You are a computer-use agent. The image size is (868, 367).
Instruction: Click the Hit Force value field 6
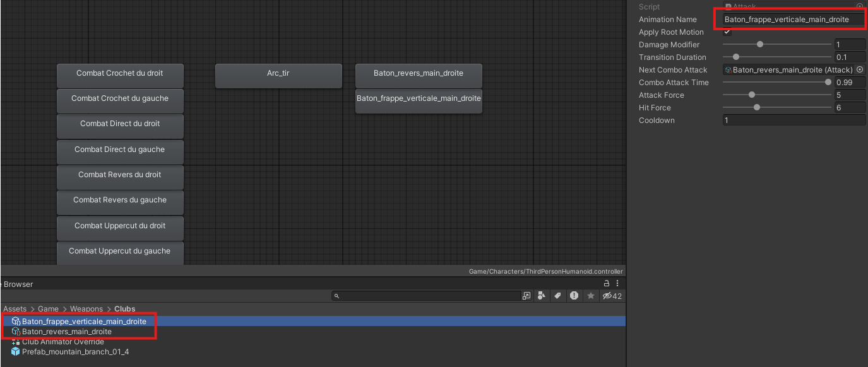[850, 108]
